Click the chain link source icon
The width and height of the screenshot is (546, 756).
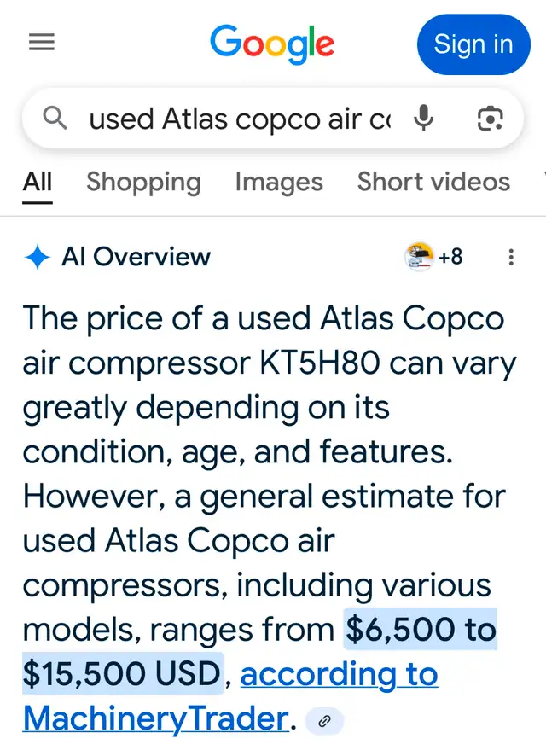(325, 721)
